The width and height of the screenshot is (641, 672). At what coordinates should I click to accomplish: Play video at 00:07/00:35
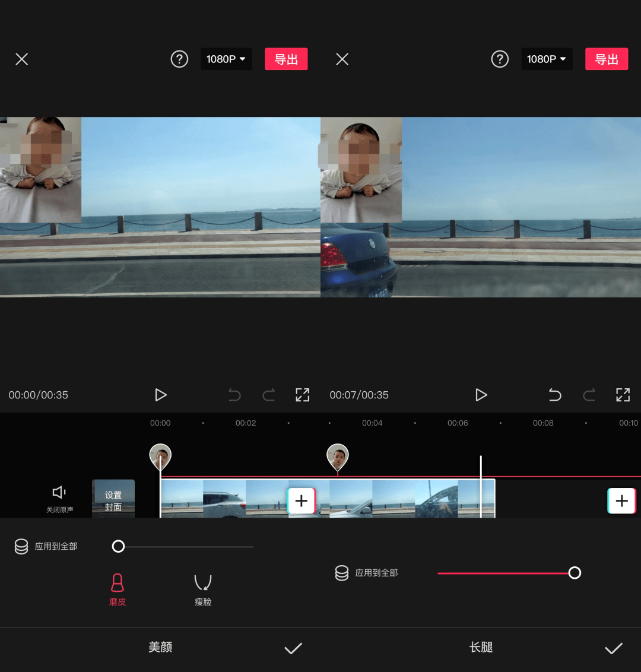[x=481, y=395]
